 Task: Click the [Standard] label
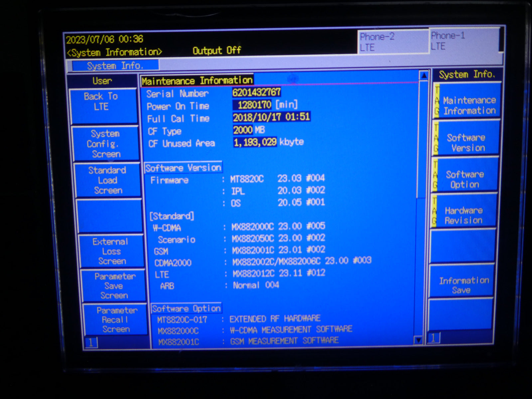tap(172, 216)
